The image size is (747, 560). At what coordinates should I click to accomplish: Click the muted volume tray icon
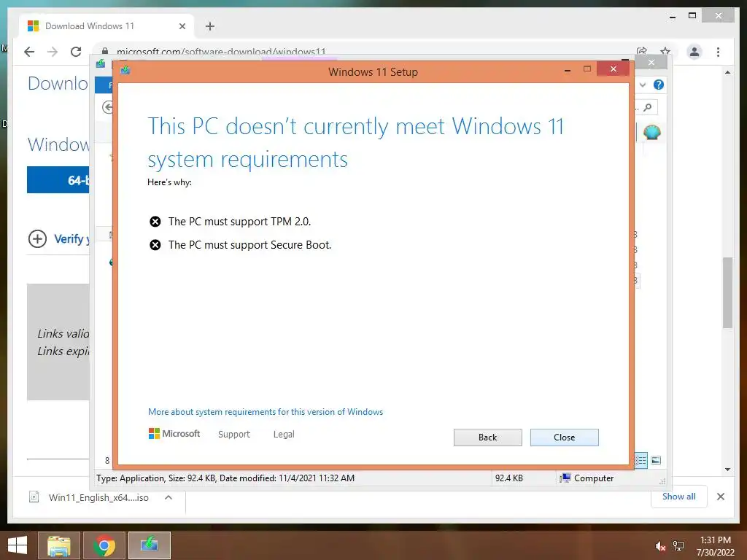pos(659,546)
